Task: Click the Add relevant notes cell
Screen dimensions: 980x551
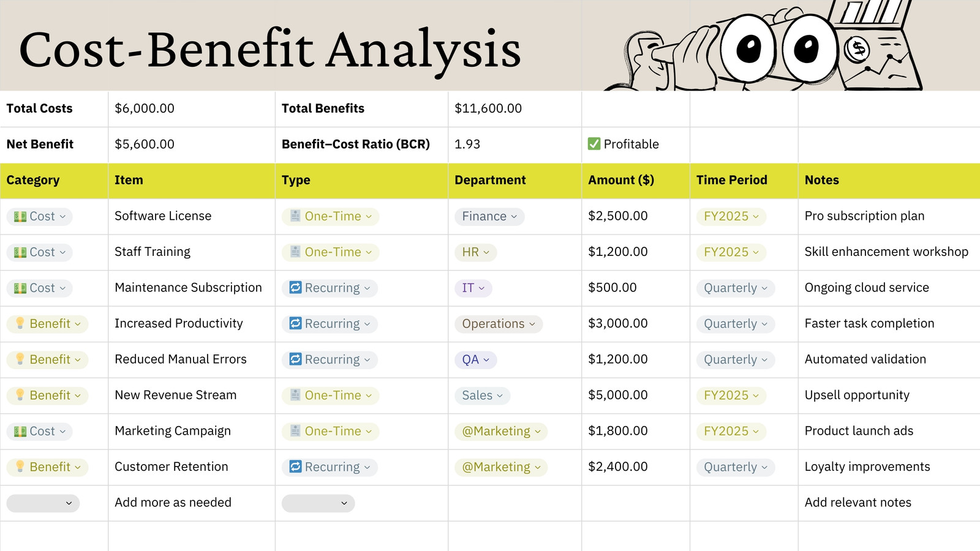Action: click(x=889, y=503)
